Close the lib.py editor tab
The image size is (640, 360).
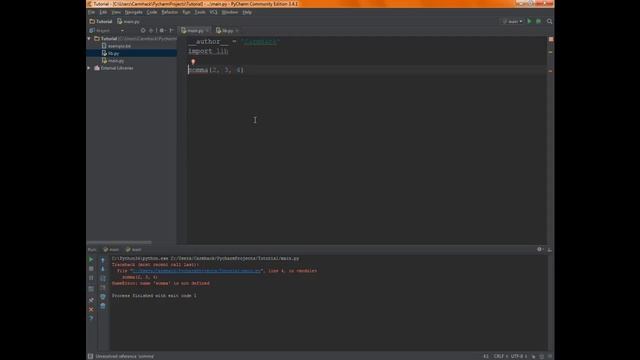(237, 31)
